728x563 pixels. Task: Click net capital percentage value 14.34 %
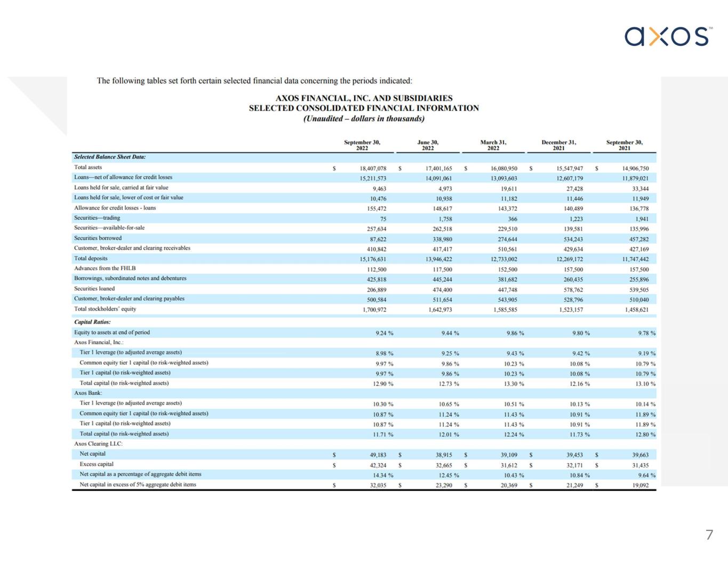point(383,475)
